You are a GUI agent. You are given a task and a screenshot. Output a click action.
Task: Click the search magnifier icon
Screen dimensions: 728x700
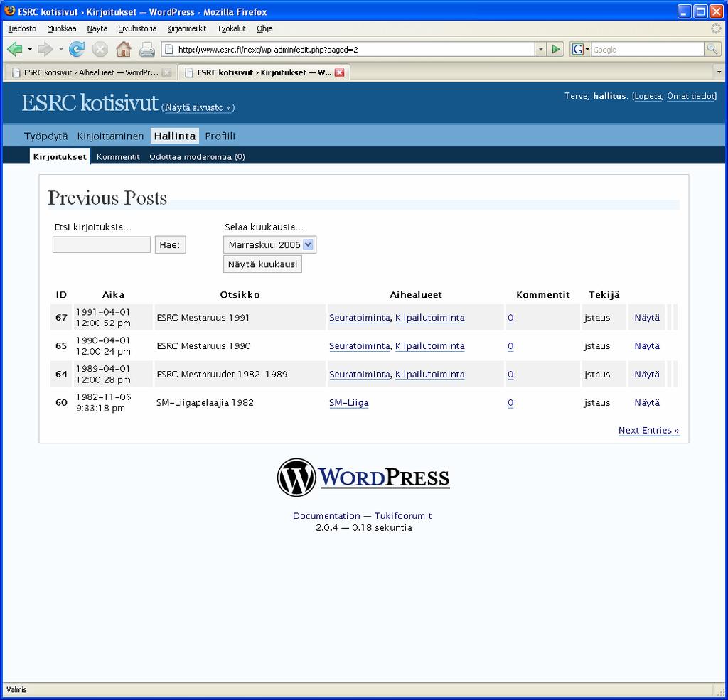tap(712, 49)
